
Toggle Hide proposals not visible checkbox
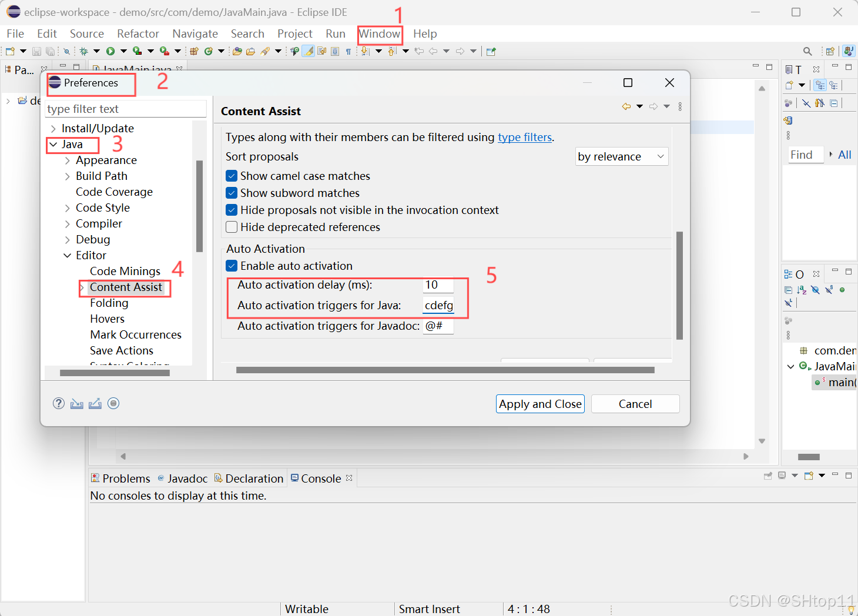[x=232, y=210]
